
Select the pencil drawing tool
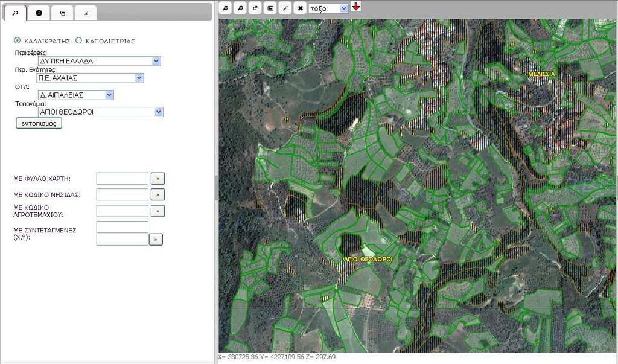[x=285, y=8]
